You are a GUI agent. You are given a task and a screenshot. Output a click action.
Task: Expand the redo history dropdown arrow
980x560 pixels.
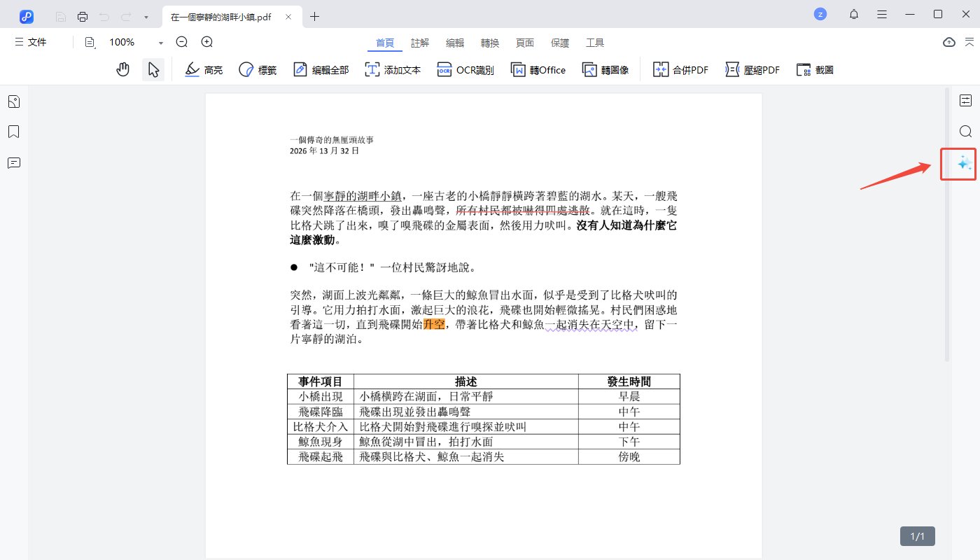145,15
